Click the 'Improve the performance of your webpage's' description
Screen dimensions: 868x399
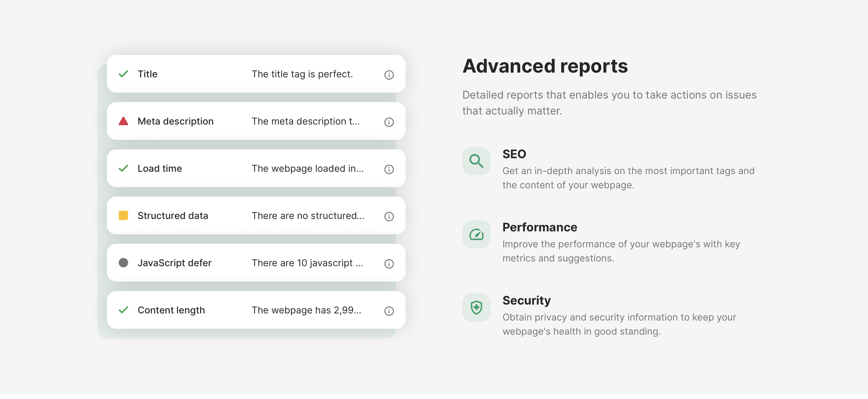[x=621, y=251]
